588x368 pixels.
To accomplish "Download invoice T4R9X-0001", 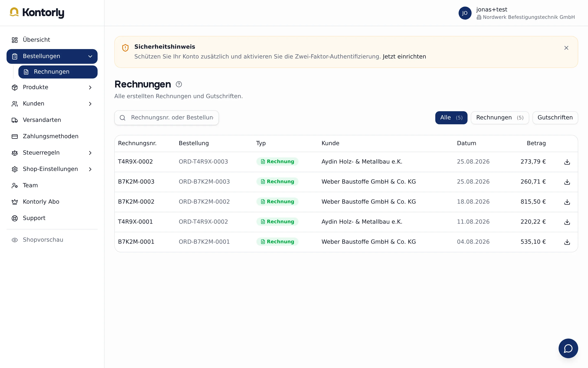I will (567, 222).
